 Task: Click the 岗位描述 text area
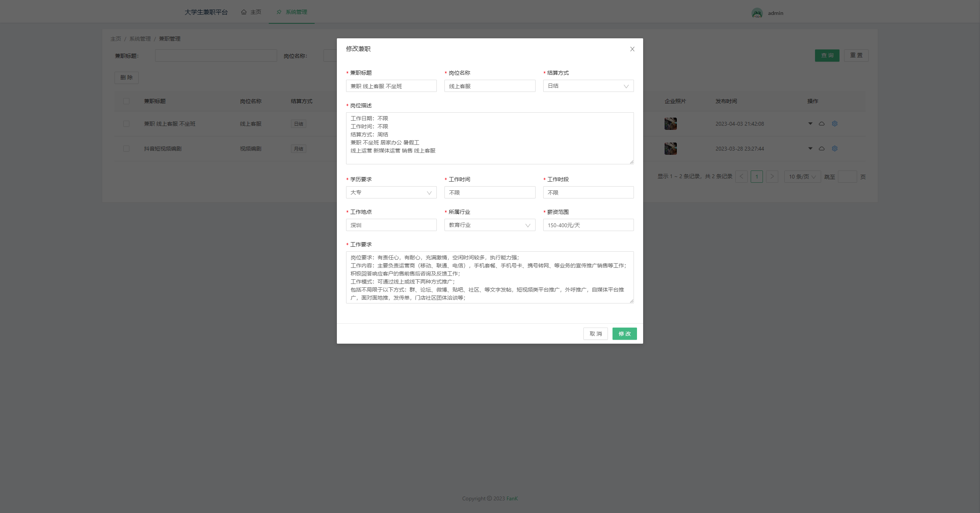tap(490, 138)
